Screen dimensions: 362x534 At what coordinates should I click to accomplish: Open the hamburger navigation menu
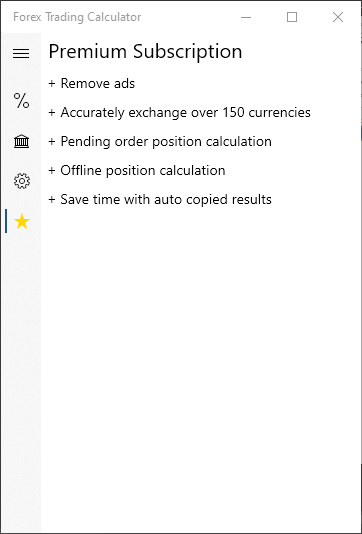pos(21,53)
